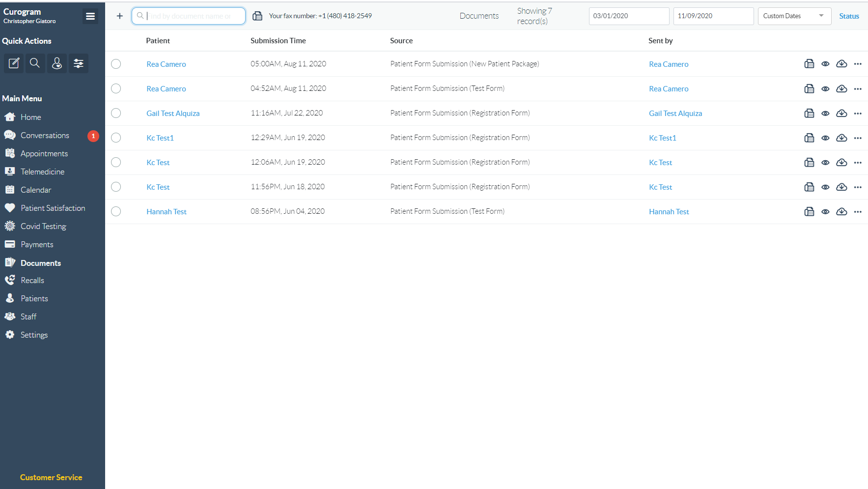Open the filter sliders quick action
This screenshot has height=489, width=868.
click(x=79, y=63)
